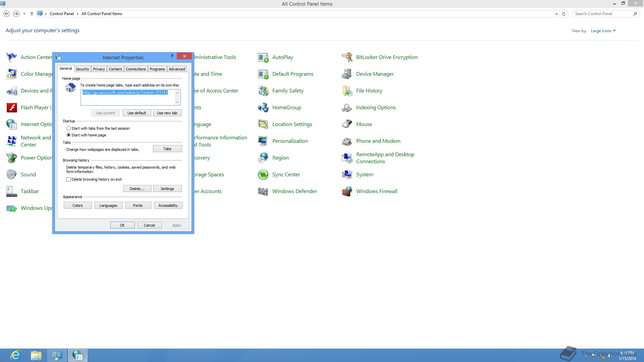Open Color Management icon

[12, 74]
